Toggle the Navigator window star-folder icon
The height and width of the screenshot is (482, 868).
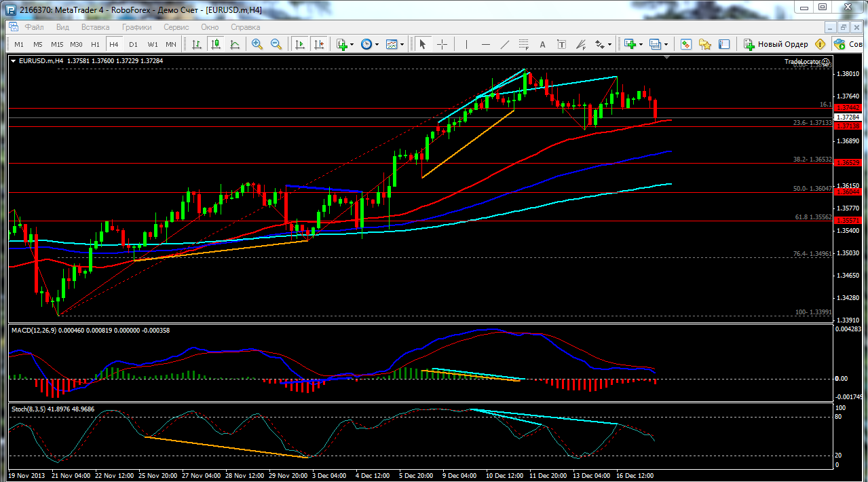pos(705,44)
